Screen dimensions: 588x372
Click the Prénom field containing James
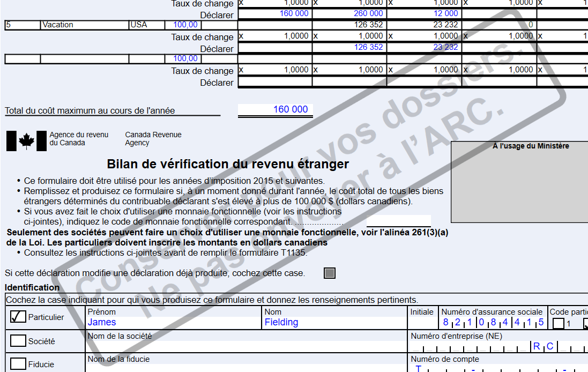(174, 322)
